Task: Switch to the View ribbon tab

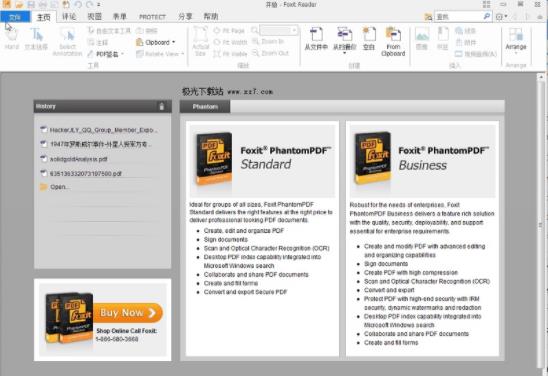Action: [x=94, y=16]
